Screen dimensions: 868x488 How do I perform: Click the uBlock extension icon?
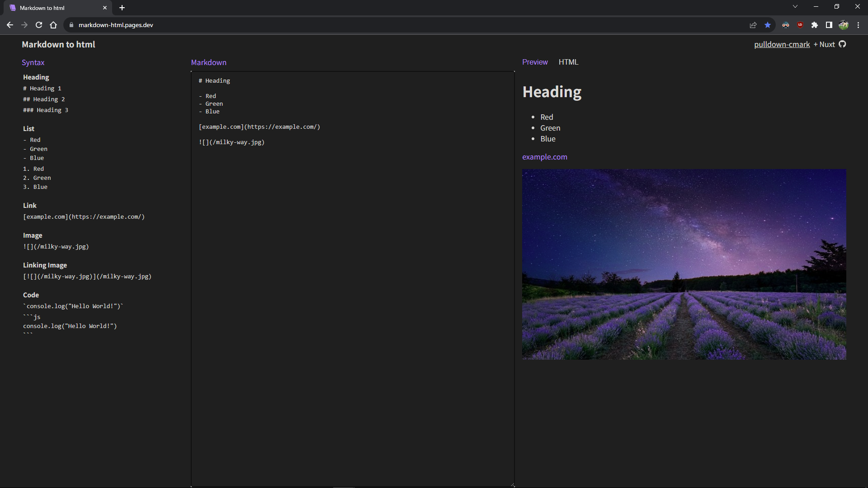800,25
